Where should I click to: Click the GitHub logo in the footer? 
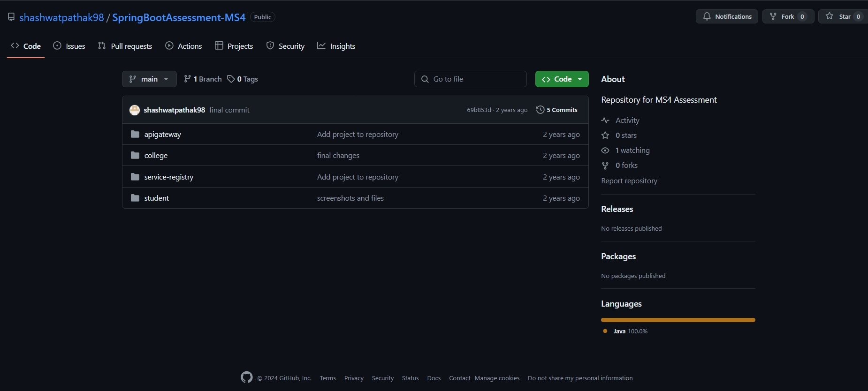click(246, 377)
